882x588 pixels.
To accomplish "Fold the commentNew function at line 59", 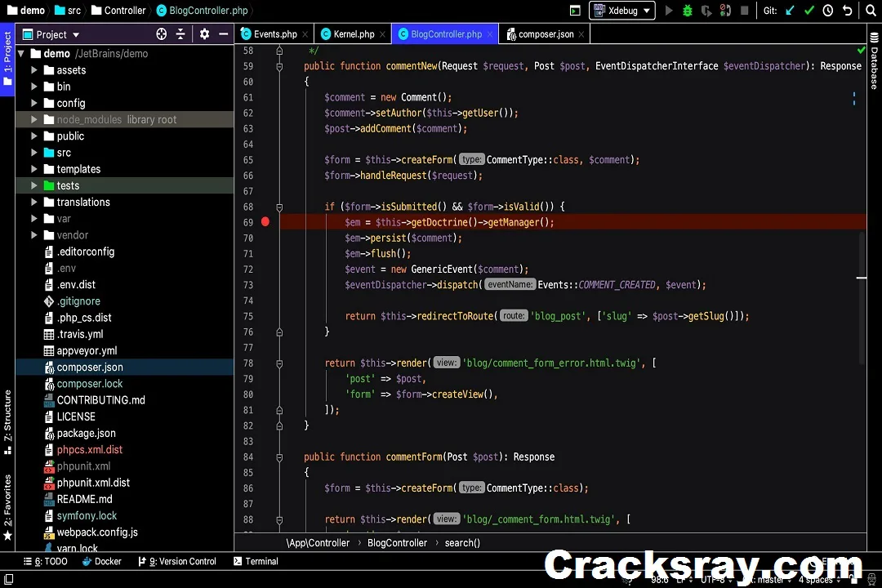I will tap(279, 66).
